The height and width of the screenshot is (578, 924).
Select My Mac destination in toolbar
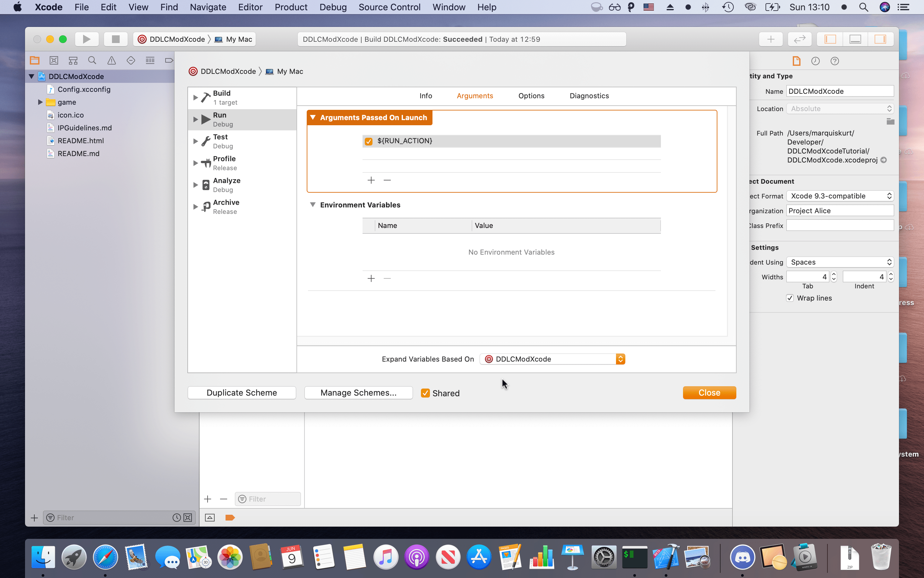click(234, 39)
